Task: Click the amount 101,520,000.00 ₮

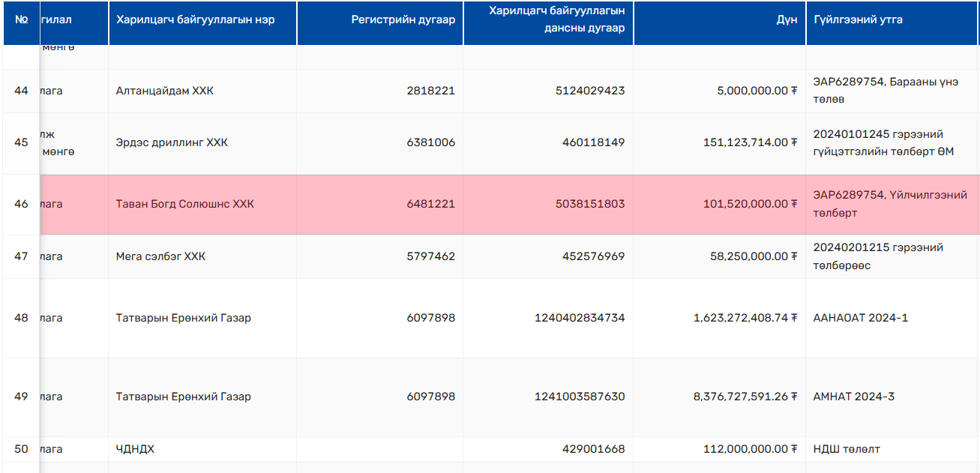Action: tap(750, 204)
